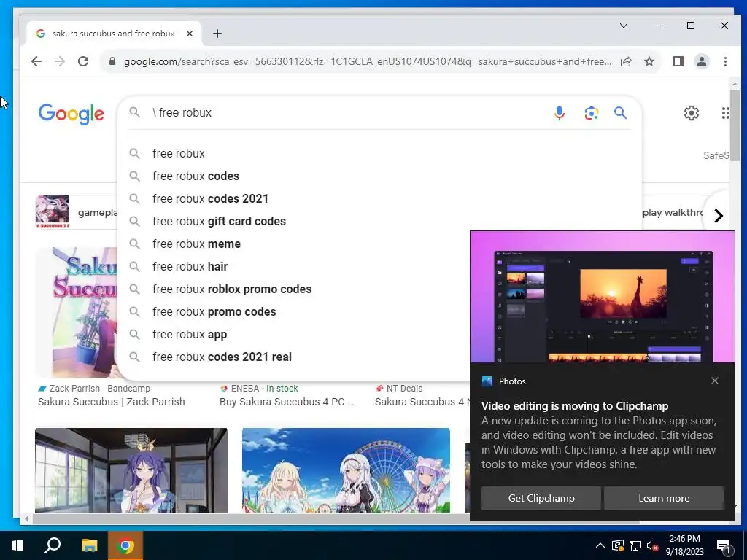Open the Sakura Succubus cover image
This screenshot has height=560, width=747.
pos(76,312)
